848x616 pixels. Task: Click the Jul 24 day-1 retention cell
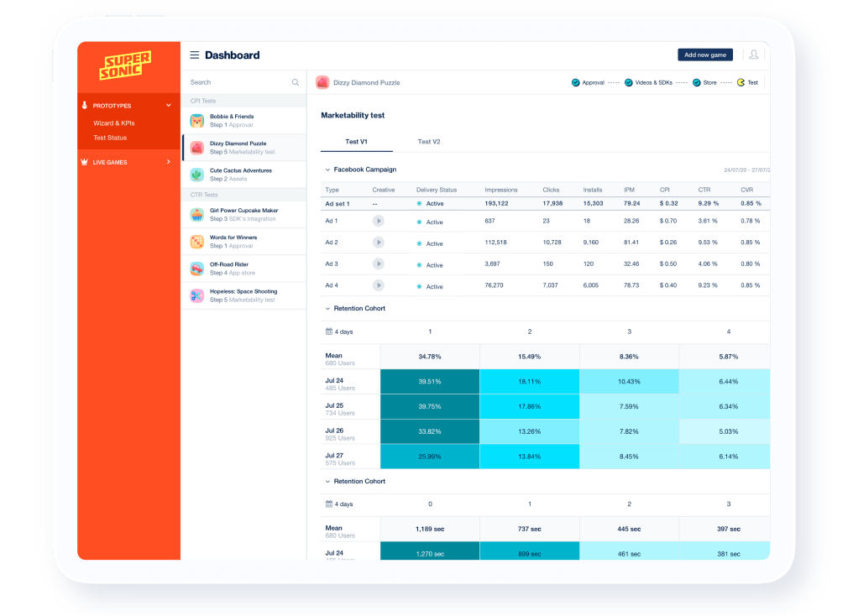(429, 382)
